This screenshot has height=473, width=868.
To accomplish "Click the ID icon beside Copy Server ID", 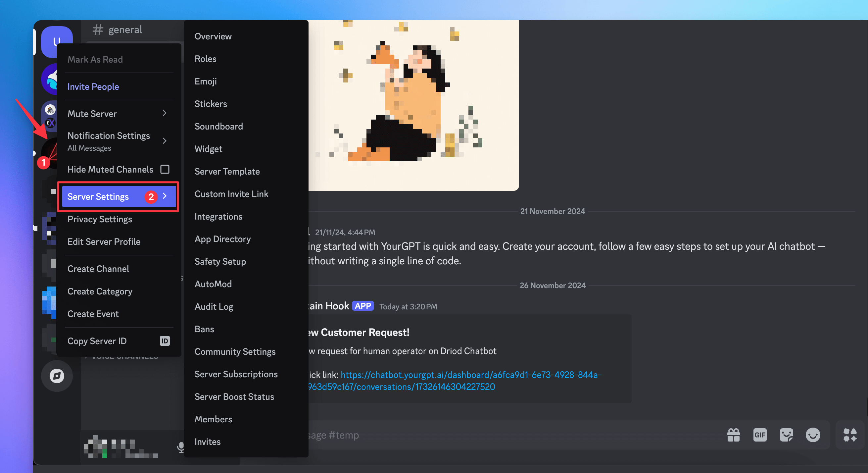I will 165,341.
